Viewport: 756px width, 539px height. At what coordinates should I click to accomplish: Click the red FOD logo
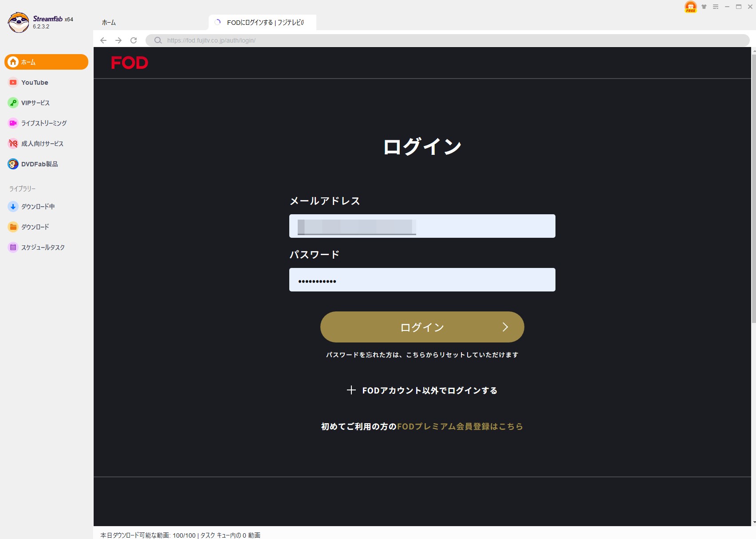tap(130, 63)
